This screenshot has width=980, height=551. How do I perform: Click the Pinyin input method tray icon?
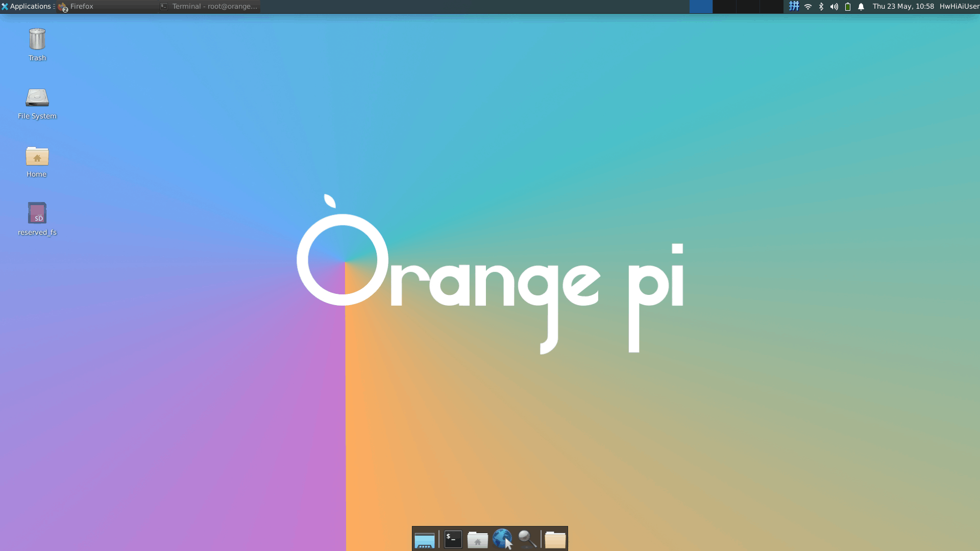[794, 7]
